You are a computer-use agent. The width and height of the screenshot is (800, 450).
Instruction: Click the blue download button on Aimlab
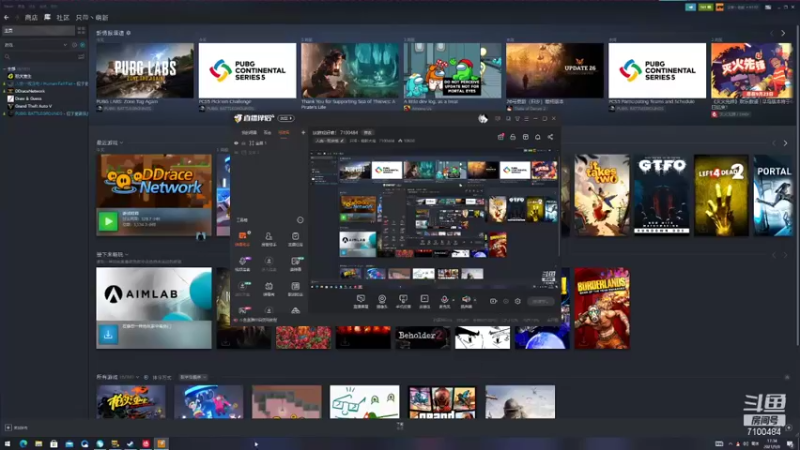point(108,335)
